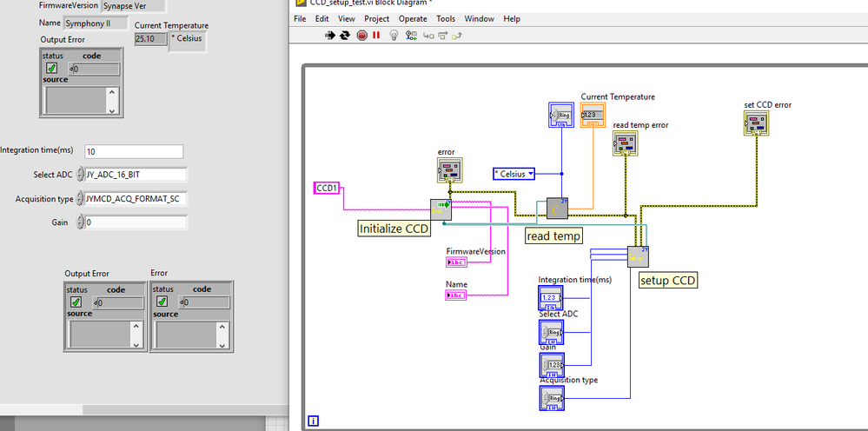Select the Ring terminal left of Current Temperature
Screen dimensions: 868x431
point(562,115)
